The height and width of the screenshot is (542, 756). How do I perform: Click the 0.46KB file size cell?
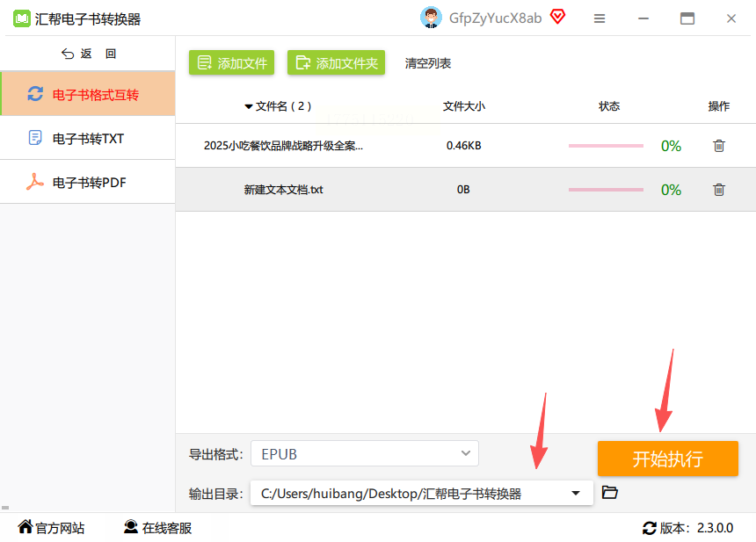[463, 146]
